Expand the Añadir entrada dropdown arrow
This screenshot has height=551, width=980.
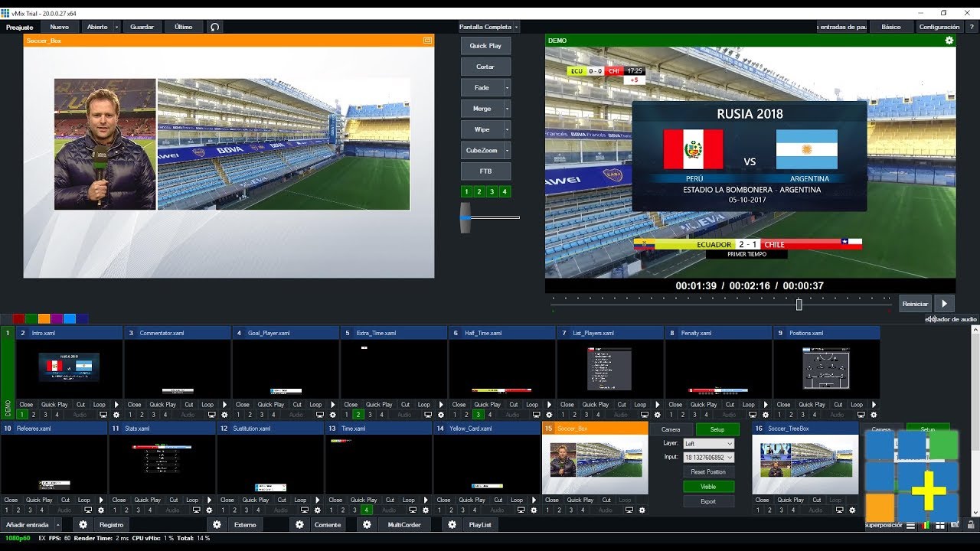[x=57, y=524]
